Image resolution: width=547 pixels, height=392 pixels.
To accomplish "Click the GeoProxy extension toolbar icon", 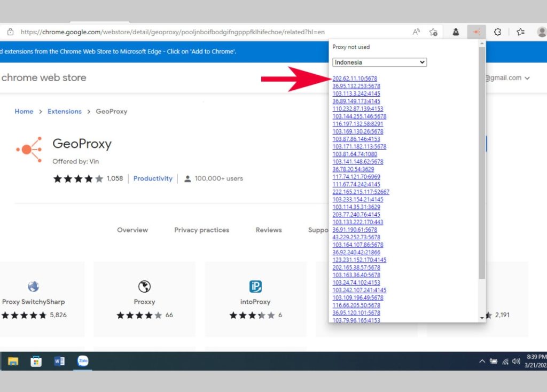I will coord(476,32).
